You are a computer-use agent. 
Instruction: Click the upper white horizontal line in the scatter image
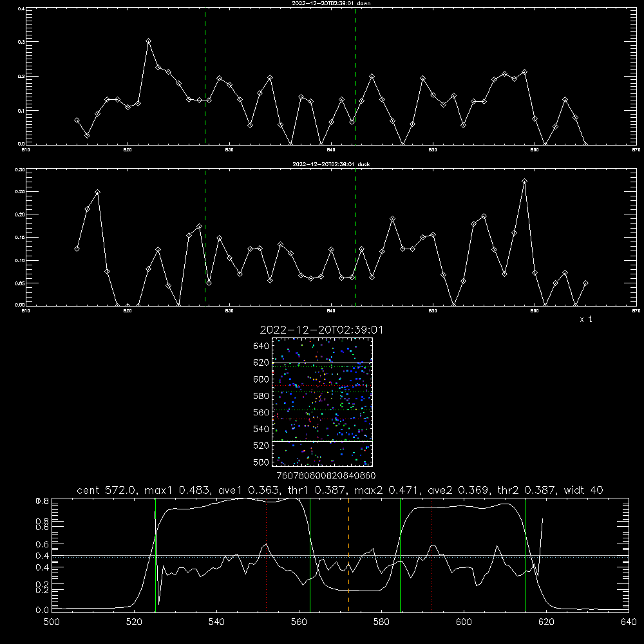click(323, 363)
